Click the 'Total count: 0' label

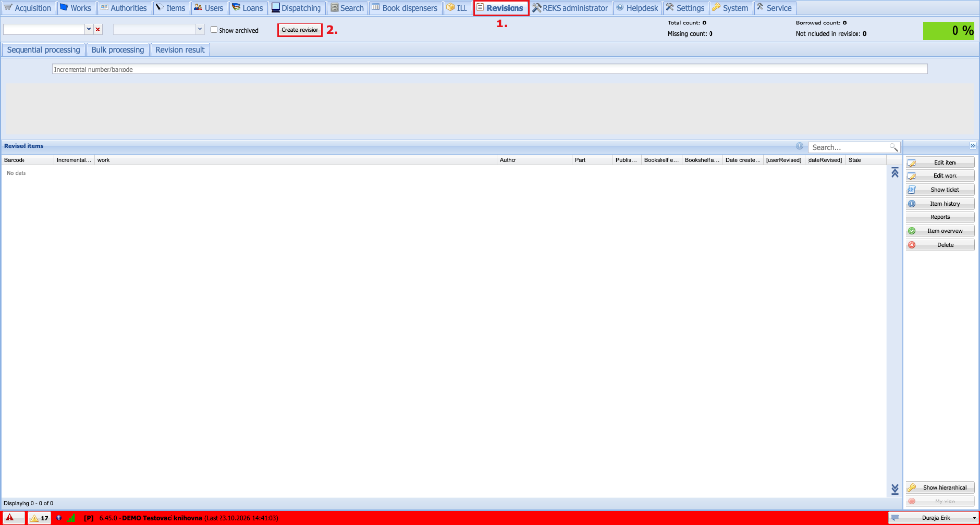pyautogui.click(x=687, y=23)
